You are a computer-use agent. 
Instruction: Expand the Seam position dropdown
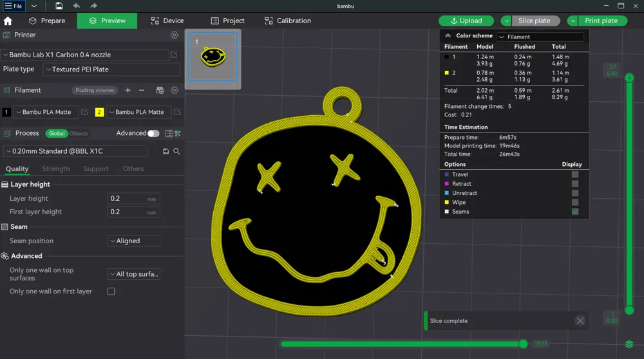coord(133,241)
